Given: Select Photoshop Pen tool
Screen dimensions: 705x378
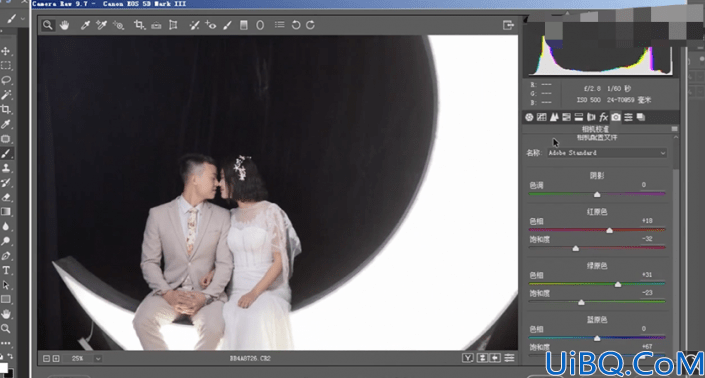Looking at the screenshot, I should click(x=6, y=256).
